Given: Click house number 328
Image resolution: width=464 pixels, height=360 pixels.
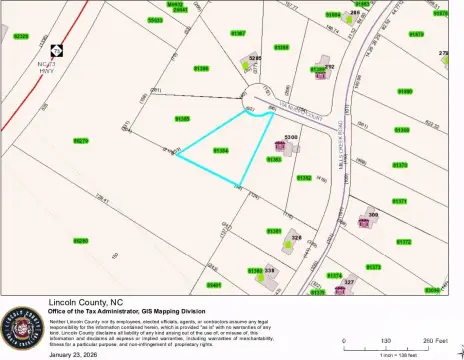Looking at the screenshot, I should point(297,238).
